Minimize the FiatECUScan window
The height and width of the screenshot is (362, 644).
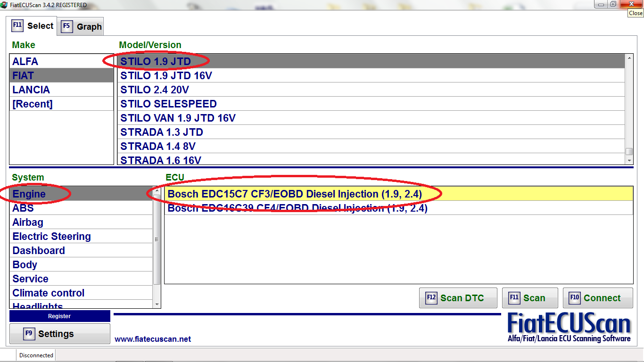coord(600,4)
